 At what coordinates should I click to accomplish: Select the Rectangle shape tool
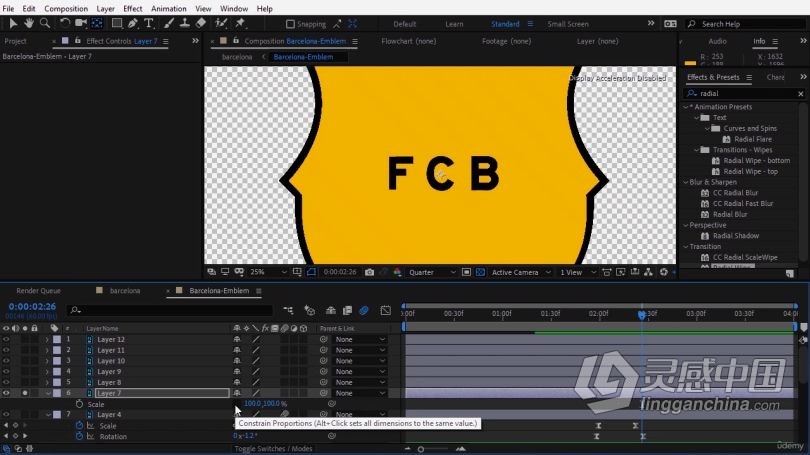click(117, 23)
